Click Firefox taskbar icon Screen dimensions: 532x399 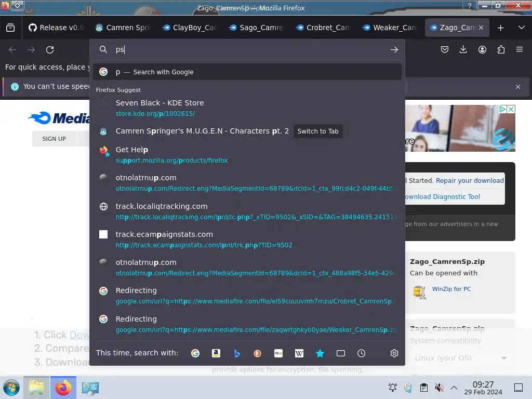coord(63,388)
